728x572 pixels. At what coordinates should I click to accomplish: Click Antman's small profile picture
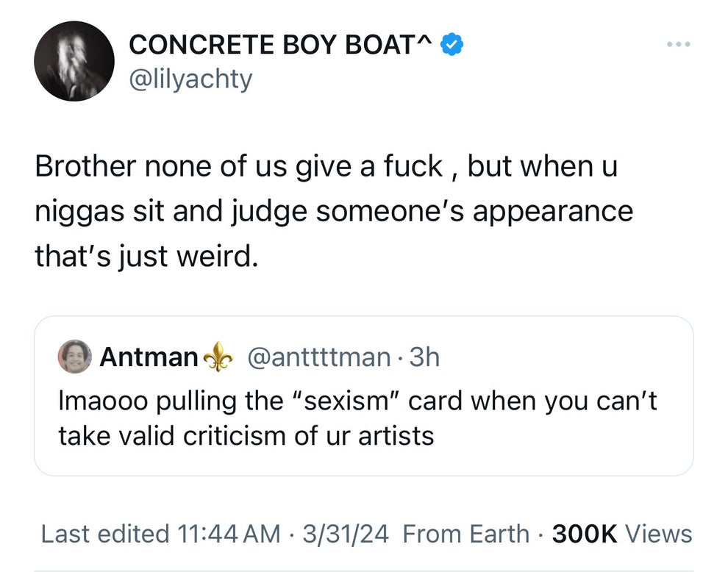[x=74, y=357]
